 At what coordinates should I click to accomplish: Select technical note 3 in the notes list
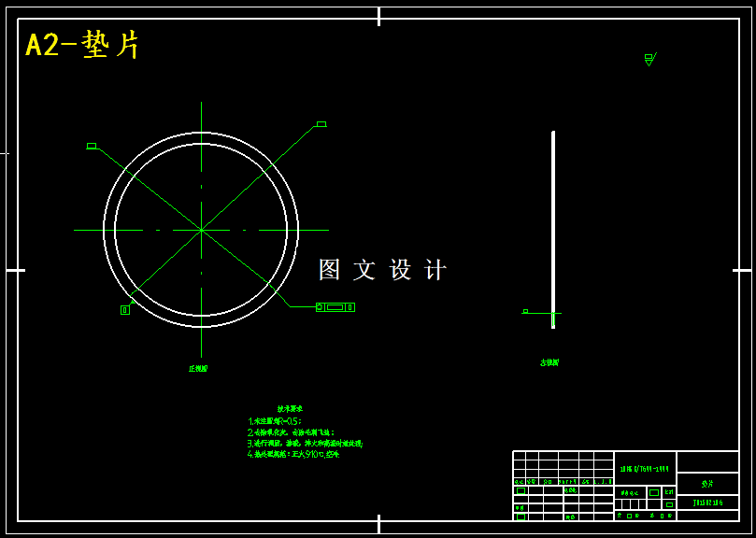pyautogui.click(x=306, y=443)
